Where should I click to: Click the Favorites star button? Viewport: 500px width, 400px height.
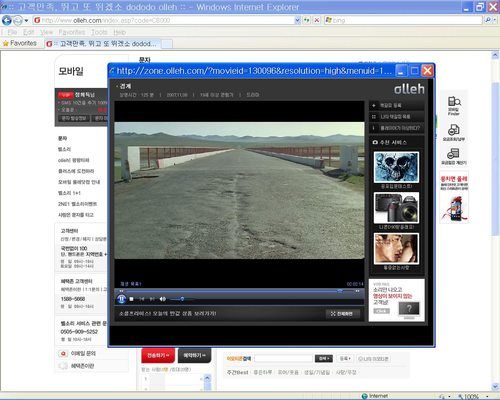20,43
